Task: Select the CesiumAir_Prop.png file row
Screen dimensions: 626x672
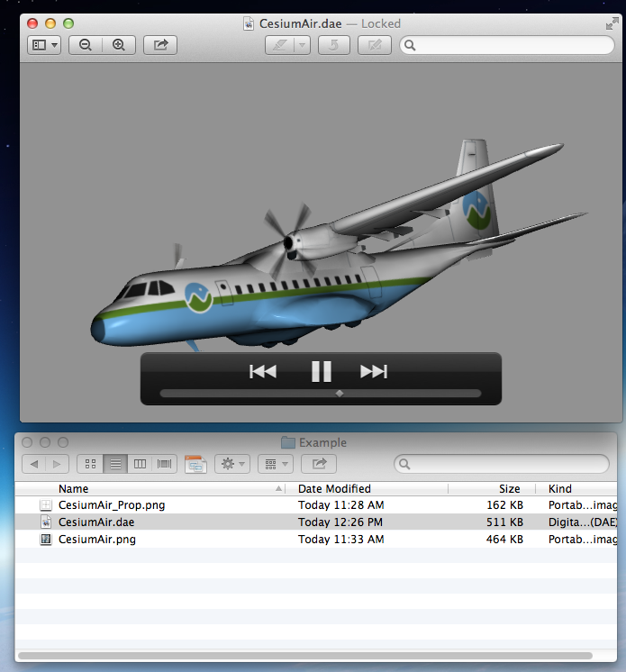Action: point(316,504)
